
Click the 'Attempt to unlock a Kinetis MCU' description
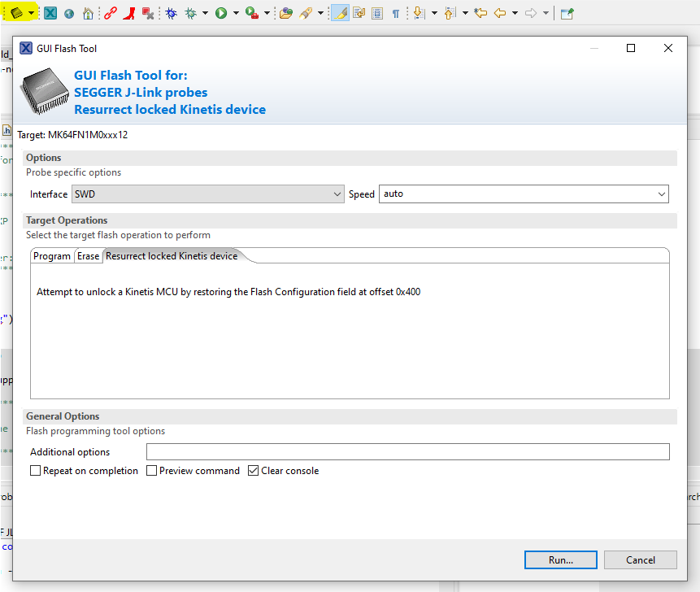tap(228, 292)
